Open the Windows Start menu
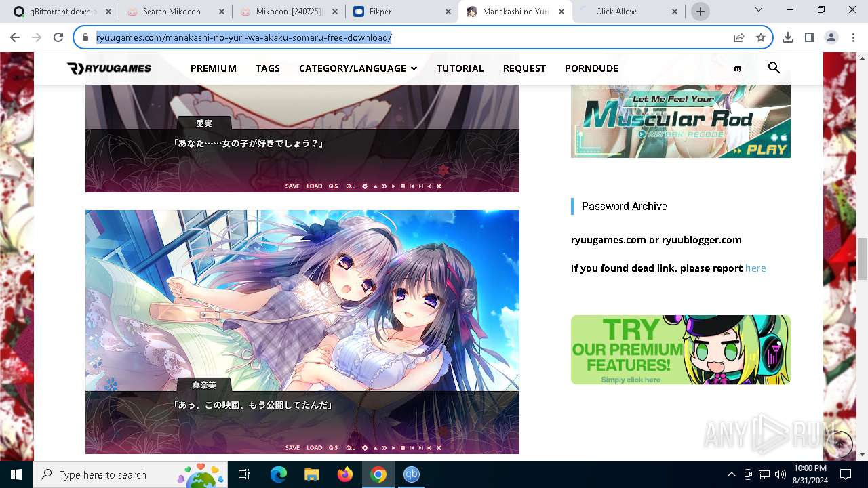This screenshot has width=868, height=488. [16, 474]
